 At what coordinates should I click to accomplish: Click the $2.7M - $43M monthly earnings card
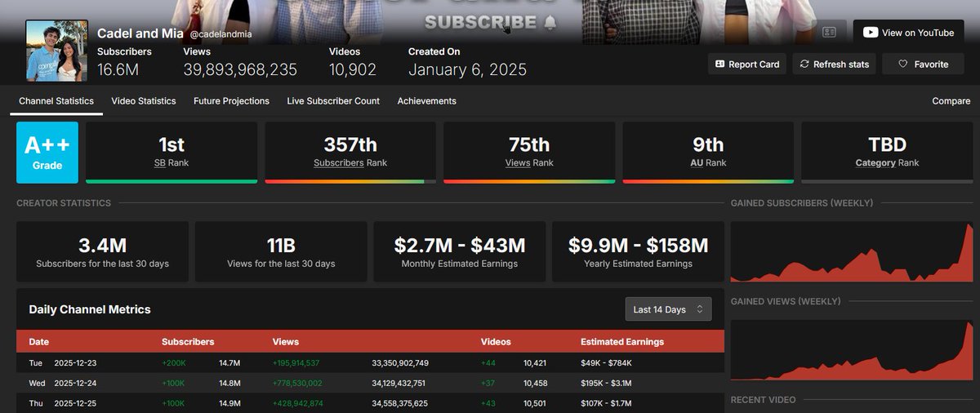[x=460, y=251]
